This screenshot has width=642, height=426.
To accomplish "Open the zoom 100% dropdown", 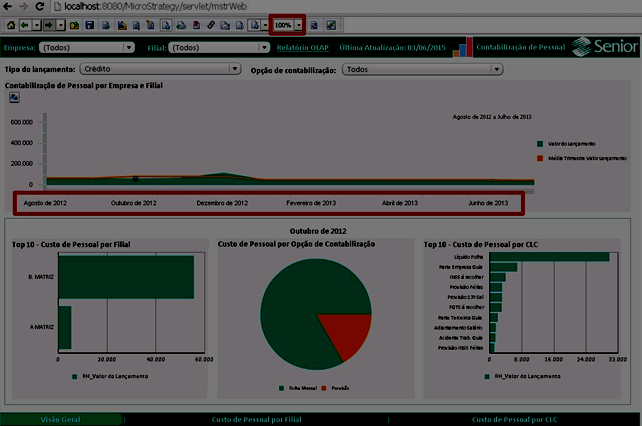I will [298, 24].
